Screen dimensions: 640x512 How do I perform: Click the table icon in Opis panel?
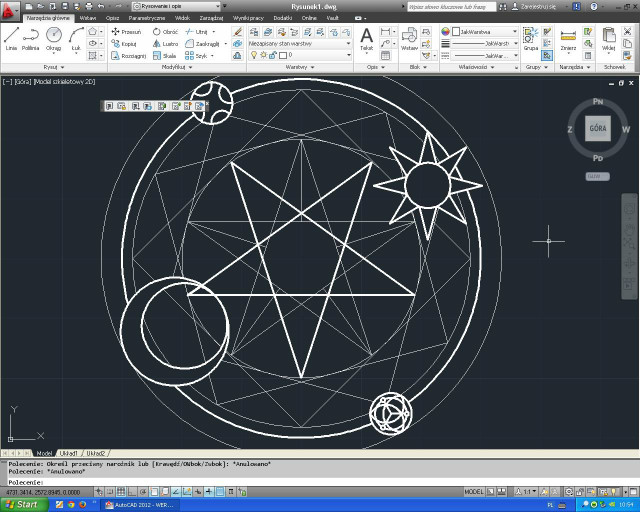385,56
